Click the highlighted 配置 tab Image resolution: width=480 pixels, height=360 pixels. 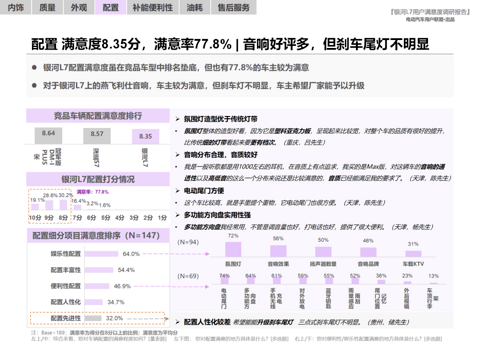click(110, 7)
